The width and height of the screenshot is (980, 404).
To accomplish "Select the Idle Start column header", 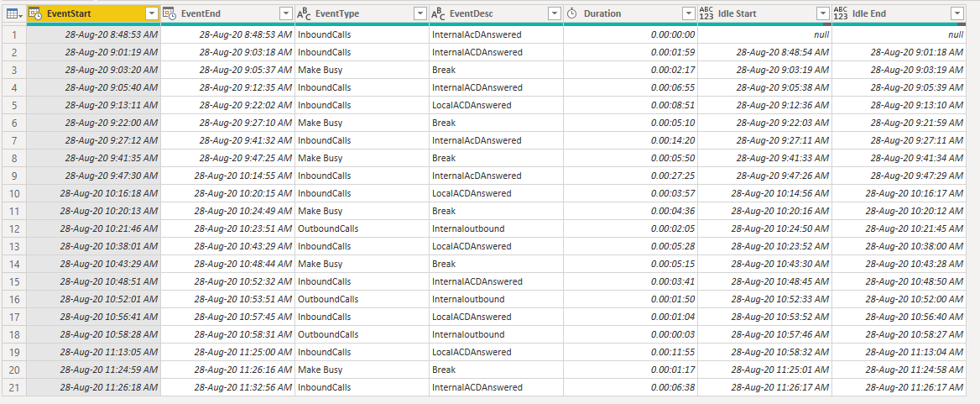I will point(764,13).
